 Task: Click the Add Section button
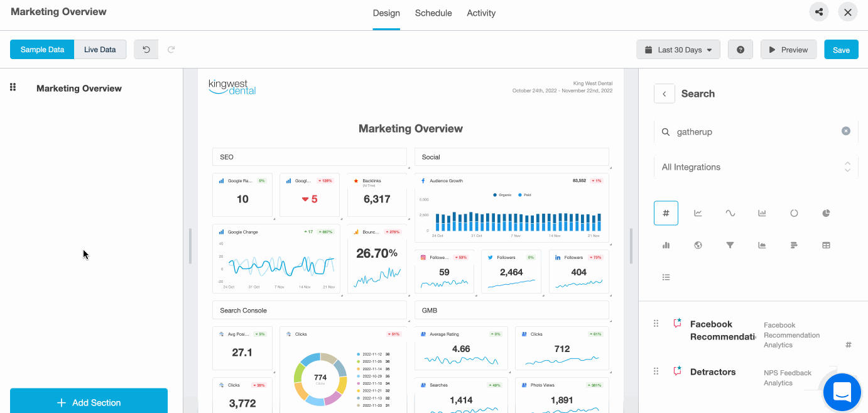click(x=89, y=402)
